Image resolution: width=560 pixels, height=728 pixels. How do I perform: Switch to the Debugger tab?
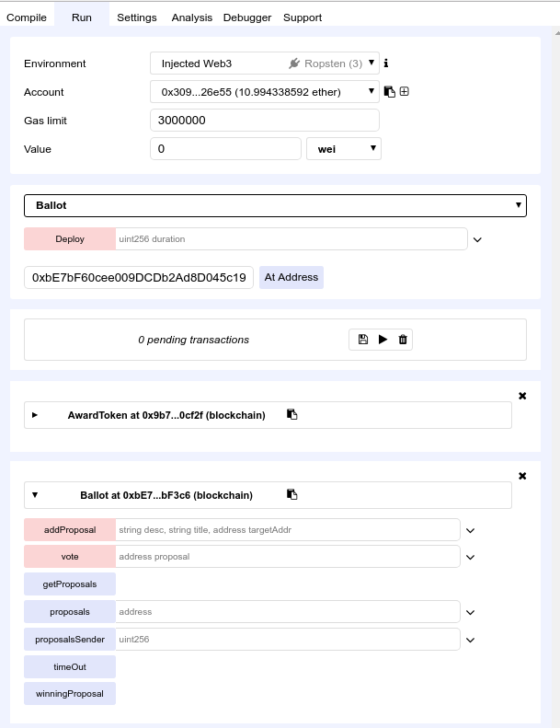coord(247,17)
